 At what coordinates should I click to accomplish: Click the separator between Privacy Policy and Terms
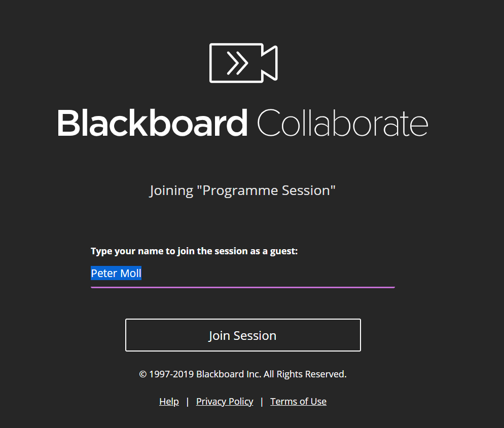click(262, 402)
